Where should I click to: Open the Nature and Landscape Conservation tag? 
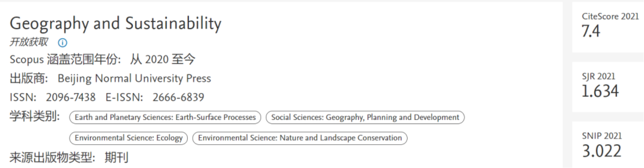[x=300, y=138]
